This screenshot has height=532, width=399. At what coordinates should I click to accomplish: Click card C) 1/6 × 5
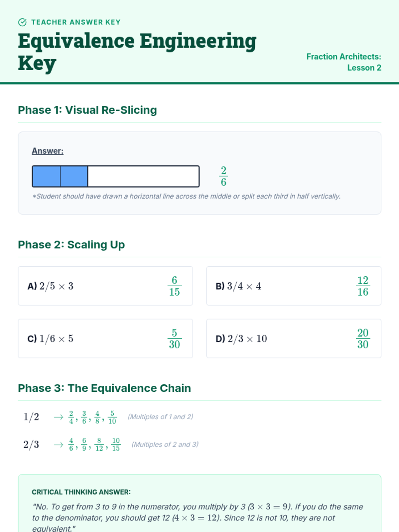point(105,338)
